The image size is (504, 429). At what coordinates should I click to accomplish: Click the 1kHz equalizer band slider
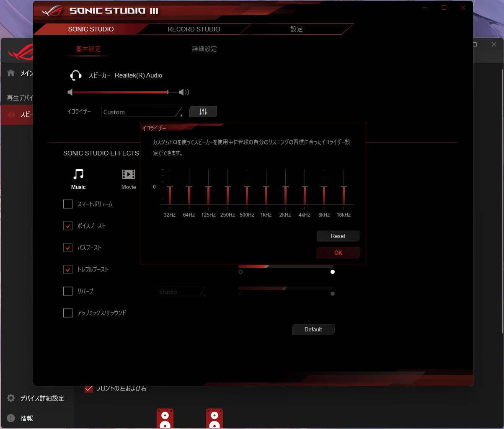[266, 187]
